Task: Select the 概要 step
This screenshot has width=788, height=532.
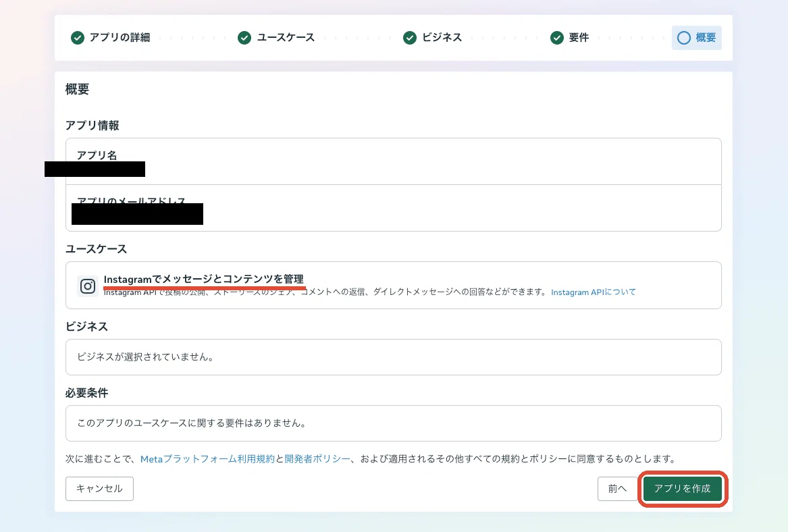Action: (x=697, y=38)
